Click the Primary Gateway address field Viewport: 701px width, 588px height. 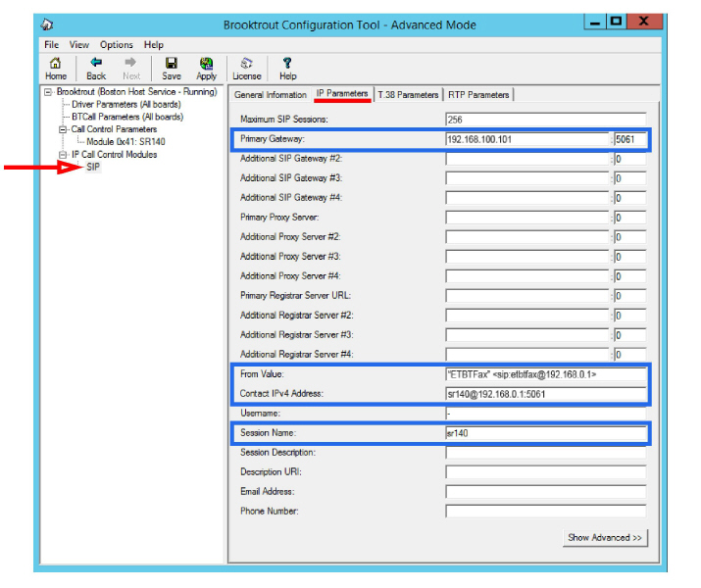(526, 139)
